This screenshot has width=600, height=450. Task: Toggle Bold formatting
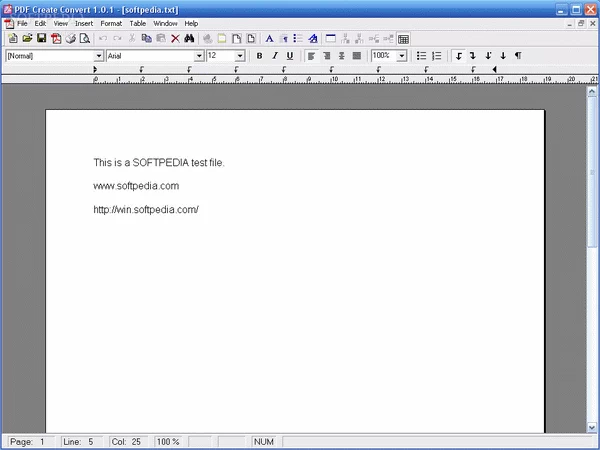tap(259, 56)
